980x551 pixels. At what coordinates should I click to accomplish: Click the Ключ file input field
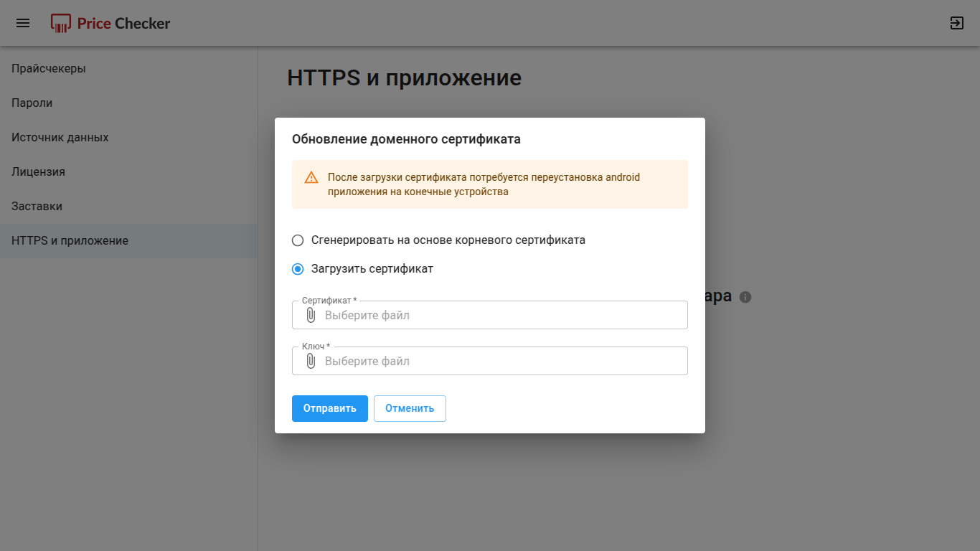coord(490,361)
